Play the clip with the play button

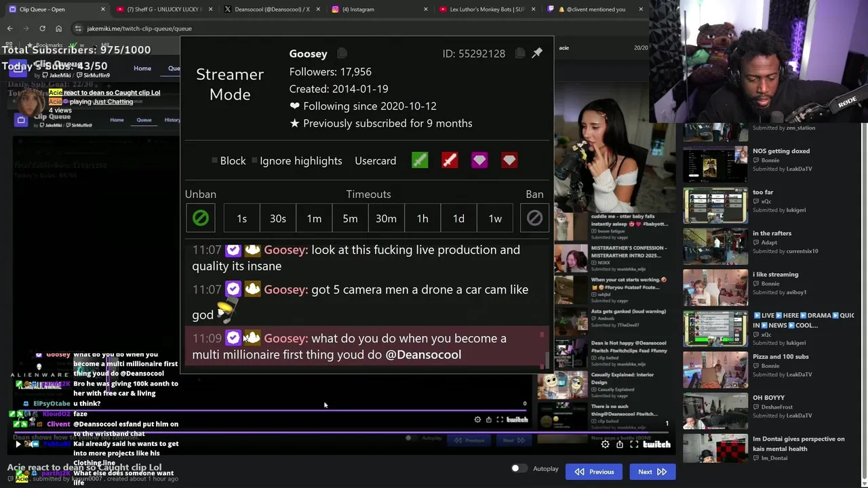[18, 445]
